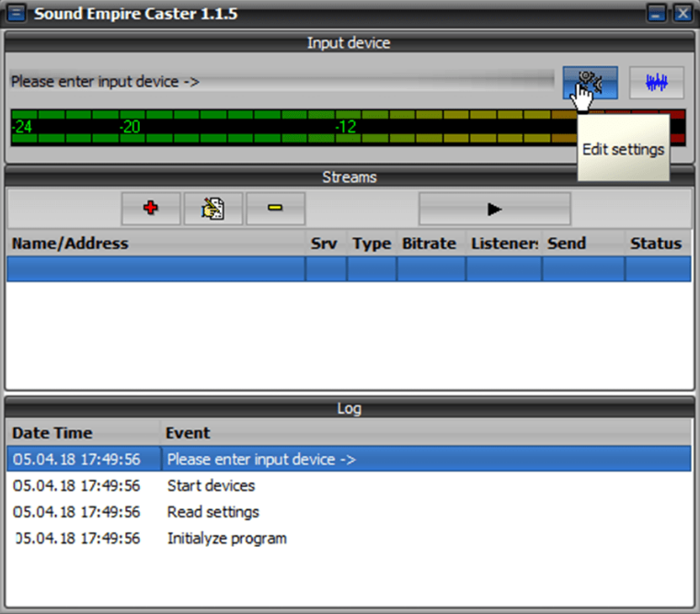The width and height of the screenshot is (700, 614).
Task: Select the highlighted empty stream row
Action: click(x=350, y=269)
